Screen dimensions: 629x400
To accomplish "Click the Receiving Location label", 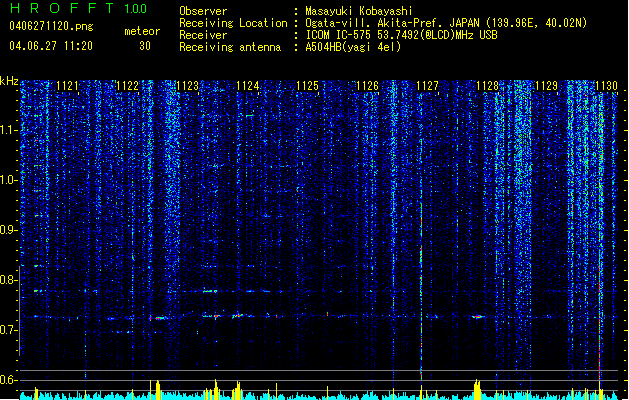I will click(x=233, y=23).
